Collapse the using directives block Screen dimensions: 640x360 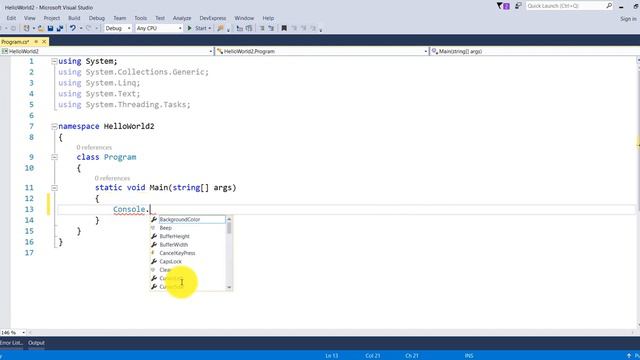coord(54,61)
